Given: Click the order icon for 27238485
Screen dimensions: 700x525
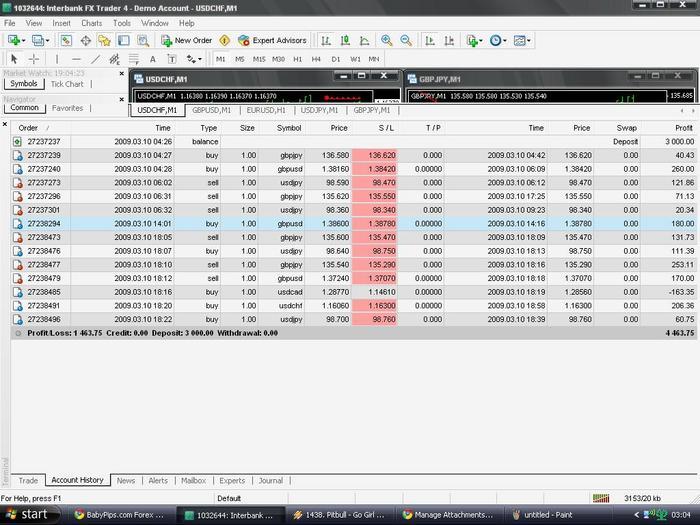Looking at the screenshot, I should pos(17,292).
